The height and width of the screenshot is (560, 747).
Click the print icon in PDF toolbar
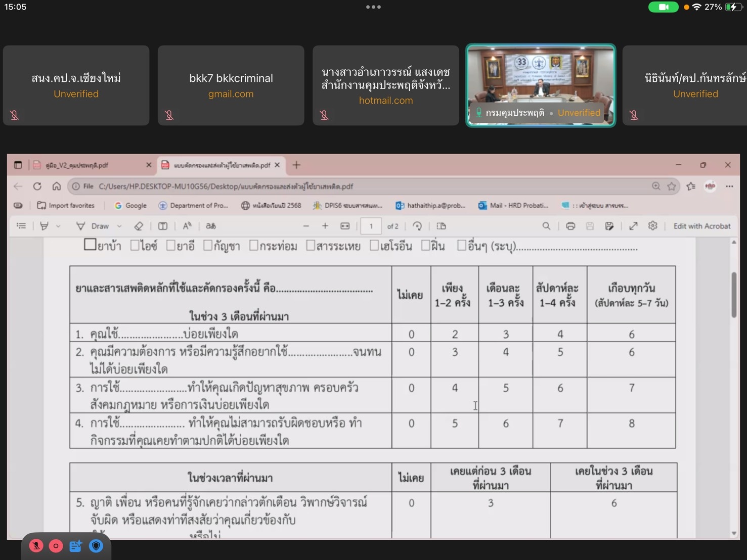[570, 226]
